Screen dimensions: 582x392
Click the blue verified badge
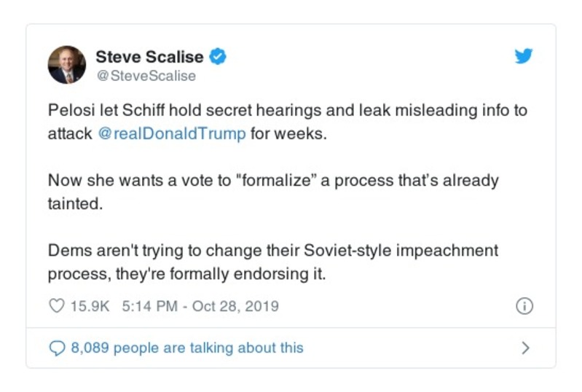point(218,55)
